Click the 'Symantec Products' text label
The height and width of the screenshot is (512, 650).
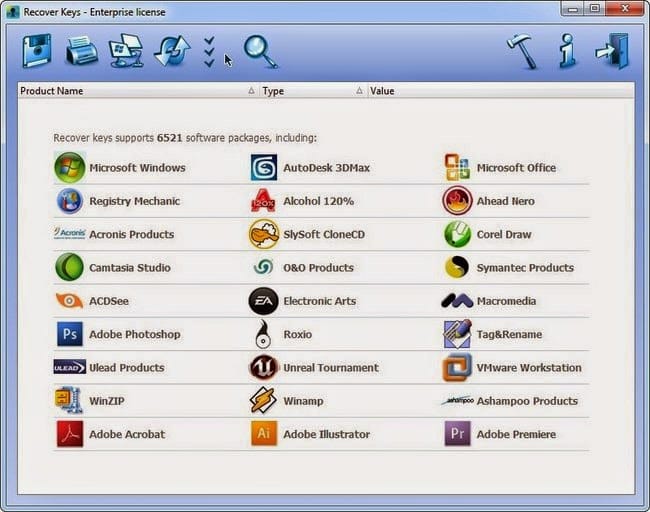pos(525,268)
